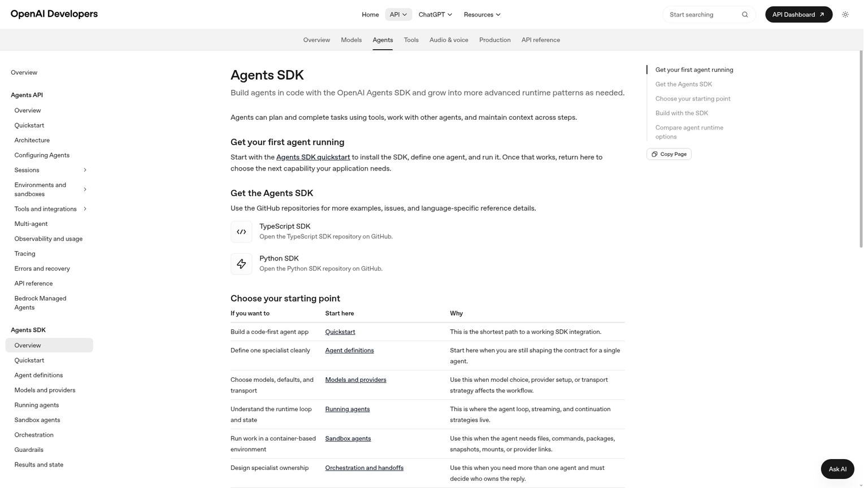868x488 pixels.
Task: Expand Environments and sandboxes section
Action: click(x=85, y=189)
